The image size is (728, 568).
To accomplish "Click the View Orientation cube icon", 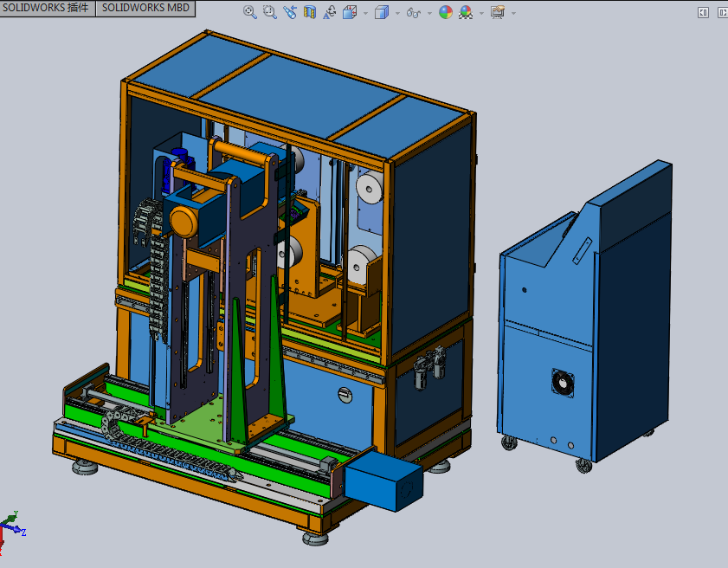I will pyautogui.click(x=349, y=12).
